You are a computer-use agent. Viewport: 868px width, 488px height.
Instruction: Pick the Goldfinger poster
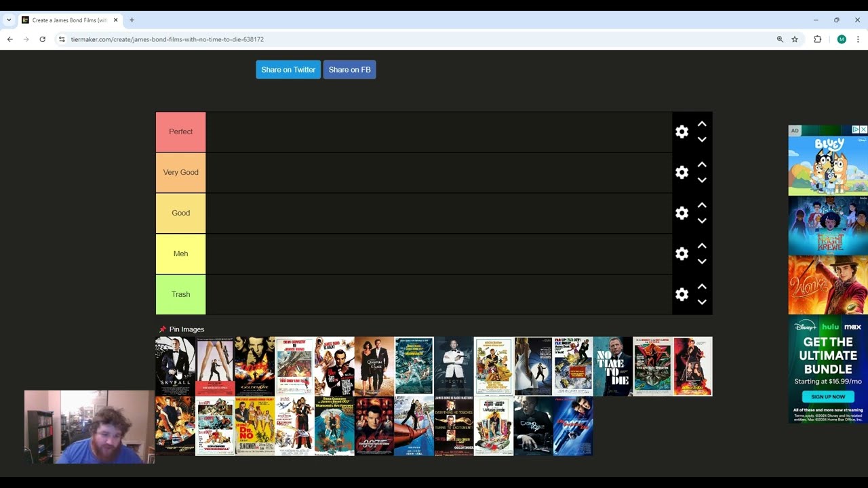click(454, 426)
